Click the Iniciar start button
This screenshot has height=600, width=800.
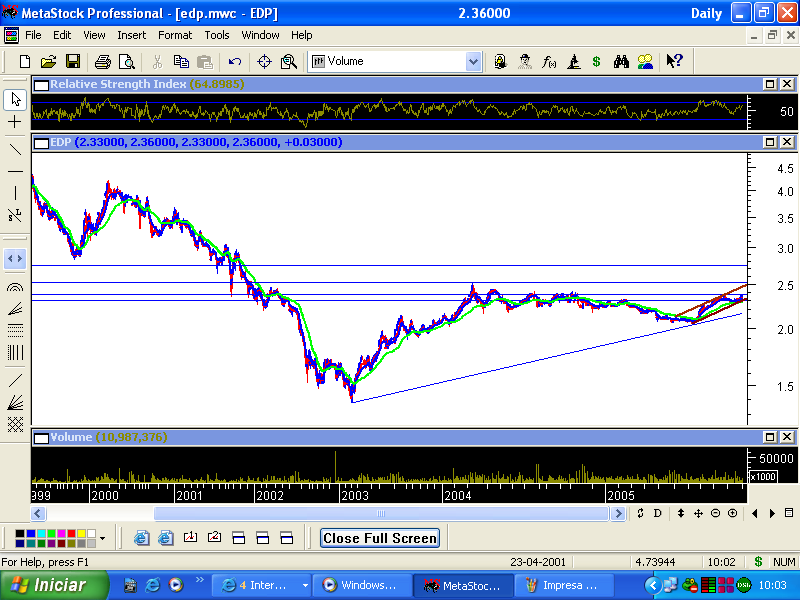(54, 585)
